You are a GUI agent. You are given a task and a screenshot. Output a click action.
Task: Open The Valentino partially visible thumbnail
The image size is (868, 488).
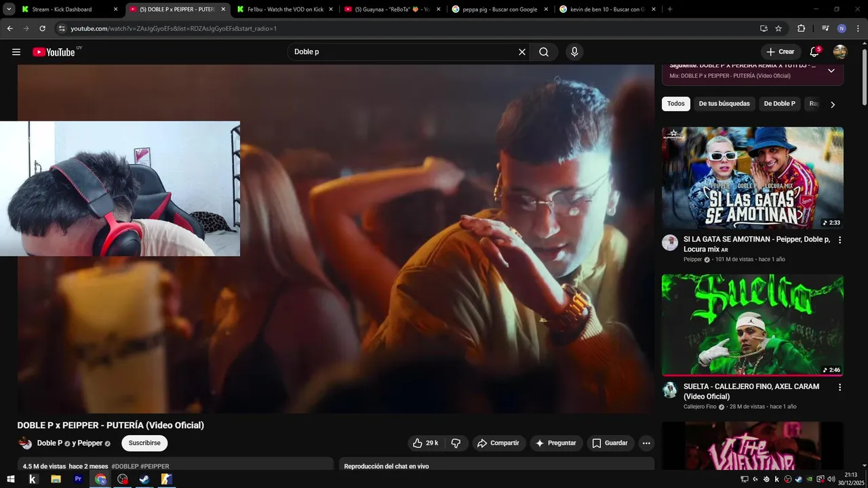tap(753, 446)
